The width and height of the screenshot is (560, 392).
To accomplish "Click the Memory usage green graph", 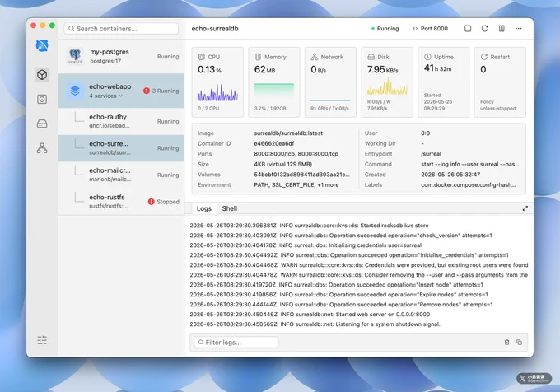I will click(274, 92).
